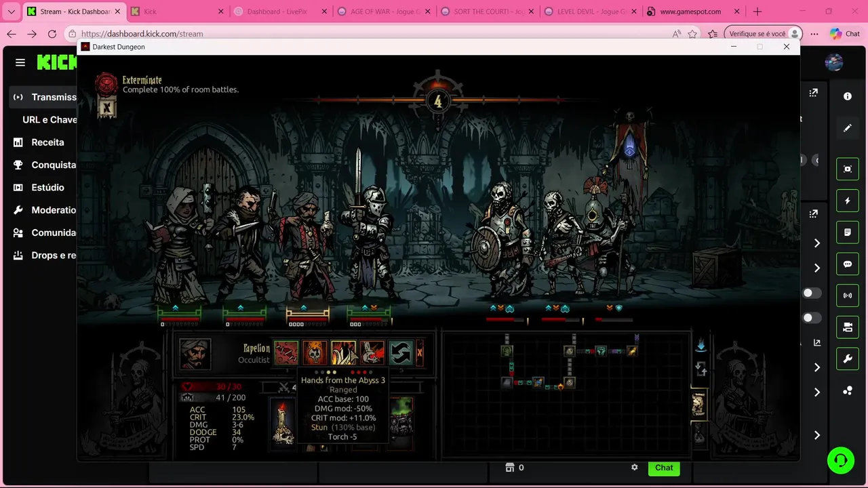Open a new browser tab
Image resolution: width=868 pixels, height=488 pixels.
coord(757,12)
